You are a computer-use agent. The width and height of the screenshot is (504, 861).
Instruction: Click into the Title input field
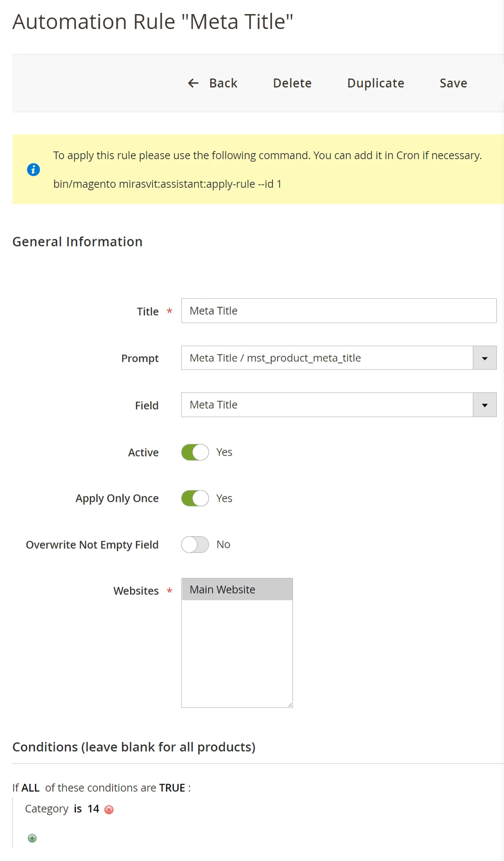(339, 311)
